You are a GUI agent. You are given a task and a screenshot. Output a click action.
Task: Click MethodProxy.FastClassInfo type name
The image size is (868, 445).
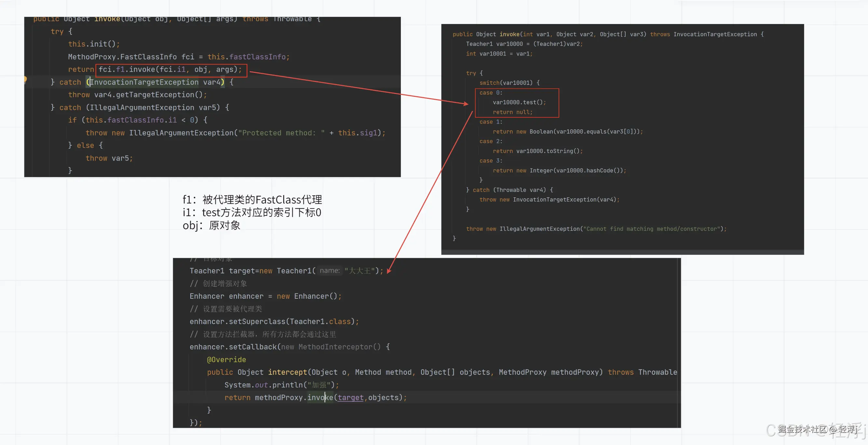(x=122, y=57)
